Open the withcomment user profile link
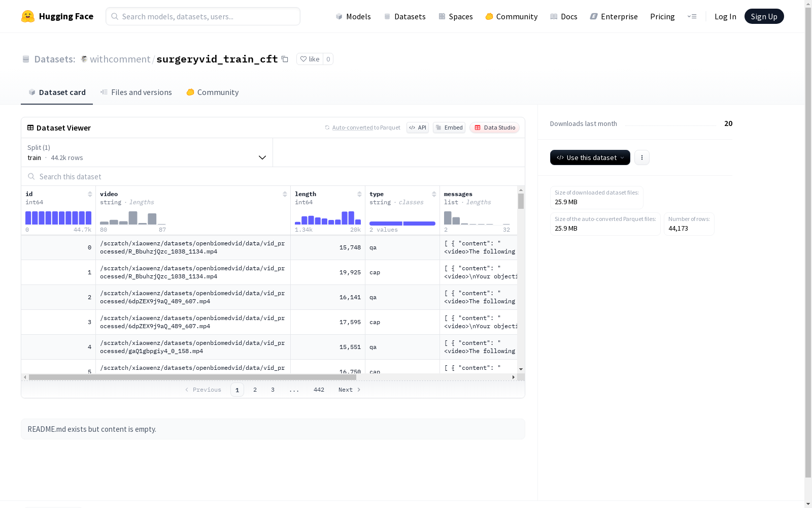The image size is (812, 508). [x=120, y=59]
